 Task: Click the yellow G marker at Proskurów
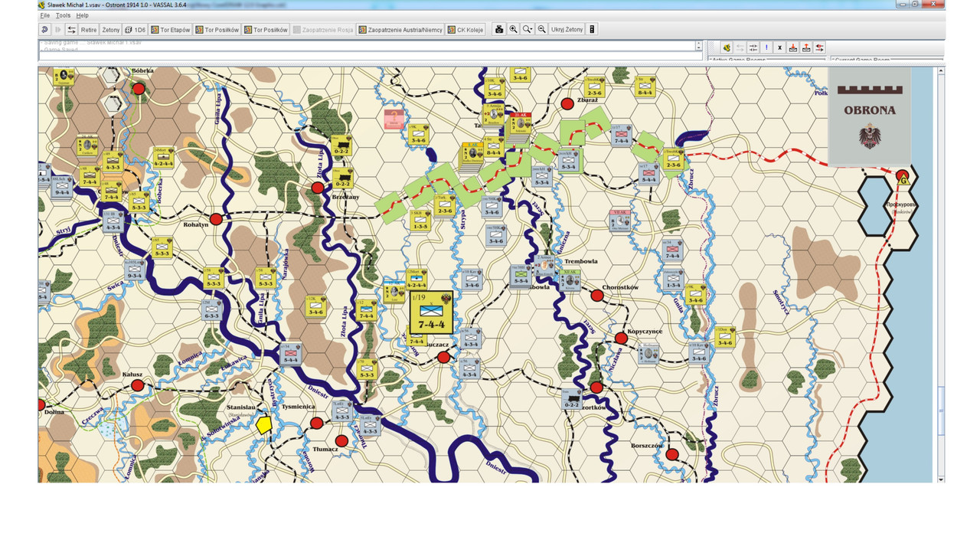pyautogui.click(x=903, y=180)
